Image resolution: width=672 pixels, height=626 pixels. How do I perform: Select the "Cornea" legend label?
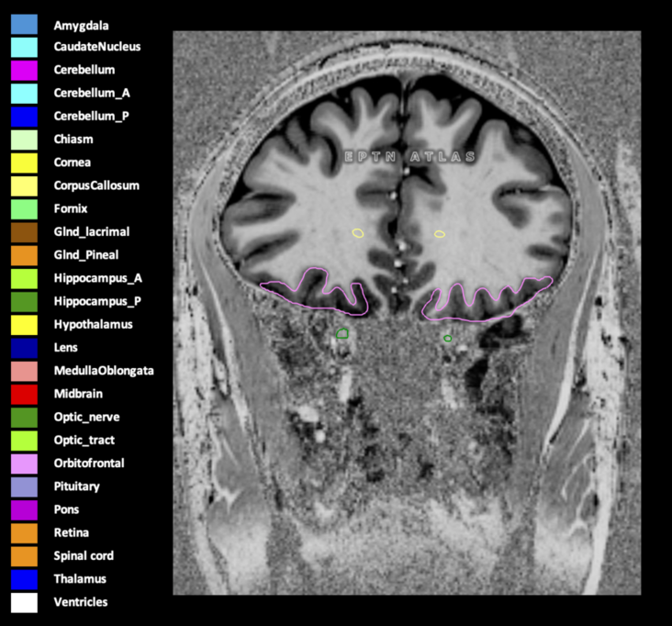pyautogui.click(x=73, y=162)
